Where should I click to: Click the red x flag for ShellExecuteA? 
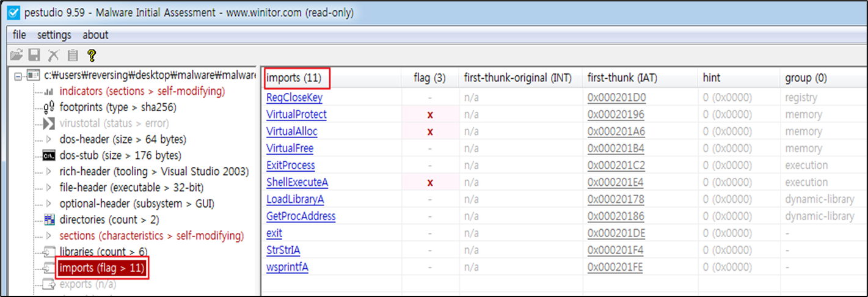[x=430, y=182]
